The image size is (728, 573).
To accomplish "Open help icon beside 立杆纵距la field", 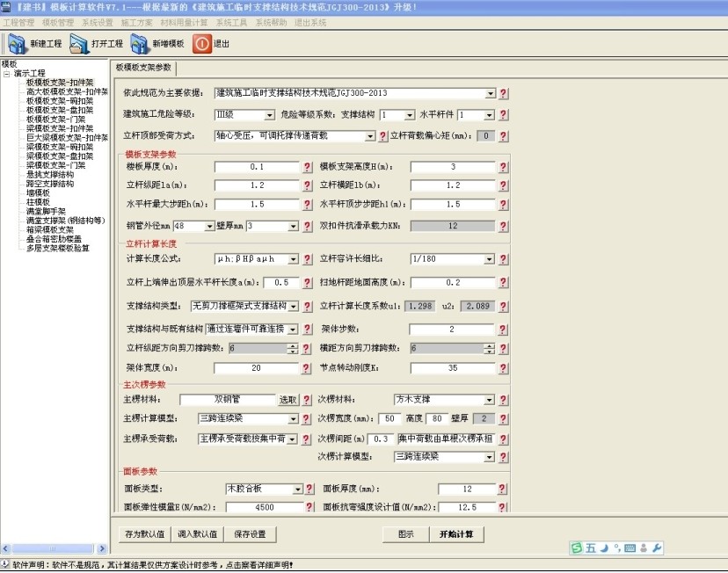I will [x=307, y=185].
